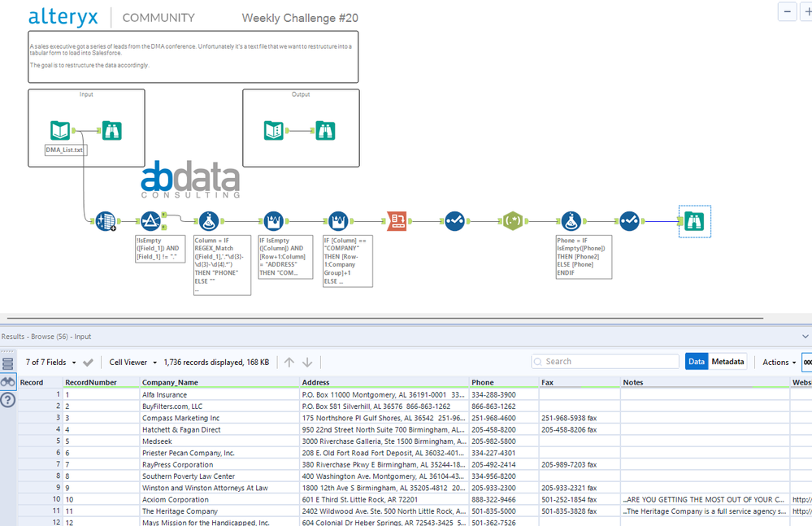Select the Input Data tool in Output container
Screen dimensions: 812x526
click(x=274, y=130)
